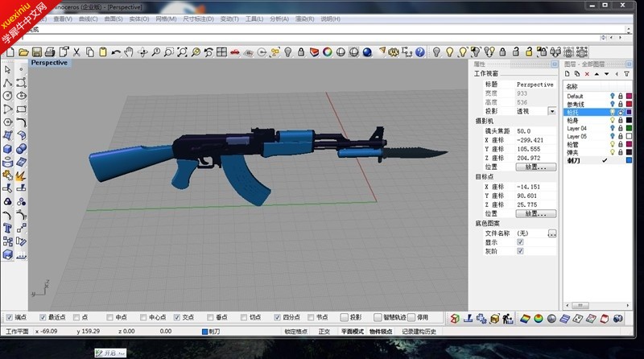Viewport: 644px width, 359px height.
Task: Click the red car icon in toolbar
Action: (x=235, y=52)
